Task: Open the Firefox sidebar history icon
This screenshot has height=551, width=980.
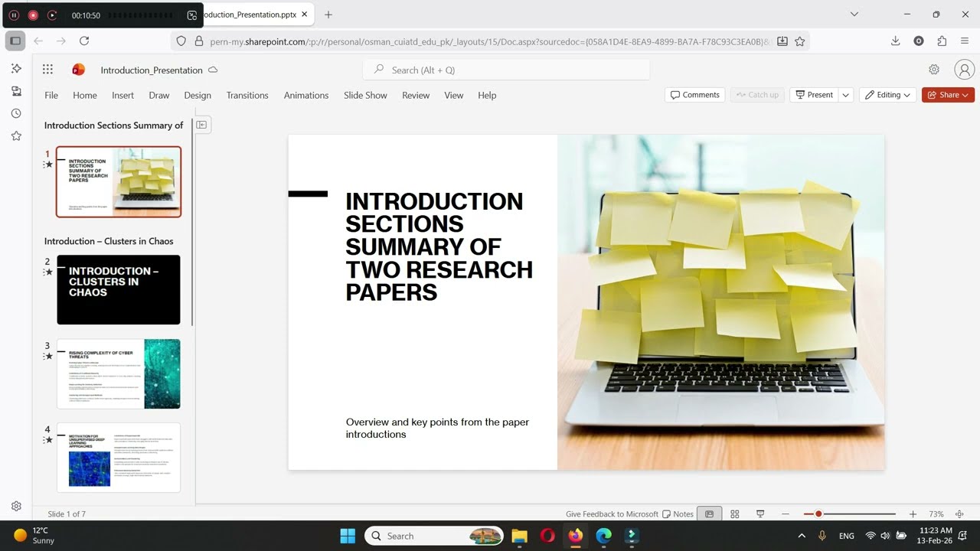Action: 16,113
